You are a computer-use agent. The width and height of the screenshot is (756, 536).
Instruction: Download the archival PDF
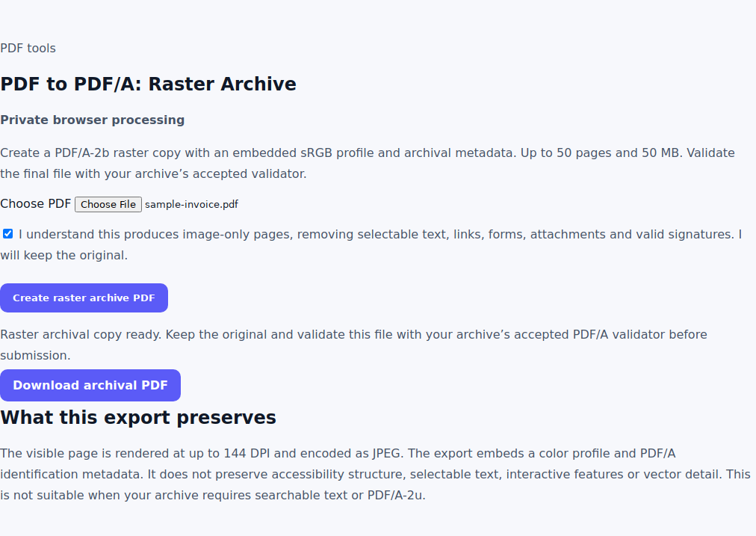(90, 386)
